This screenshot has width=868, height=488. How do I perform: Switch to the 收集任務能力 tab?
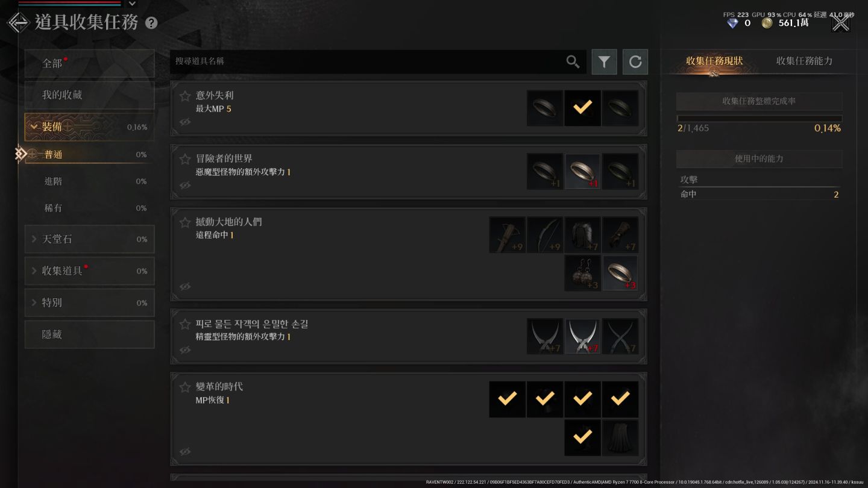804,61
